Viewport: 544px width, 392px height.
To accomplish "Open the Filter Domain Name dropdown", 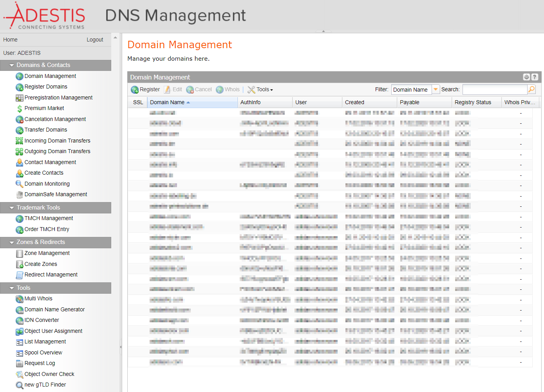I will tap(436, 90).
